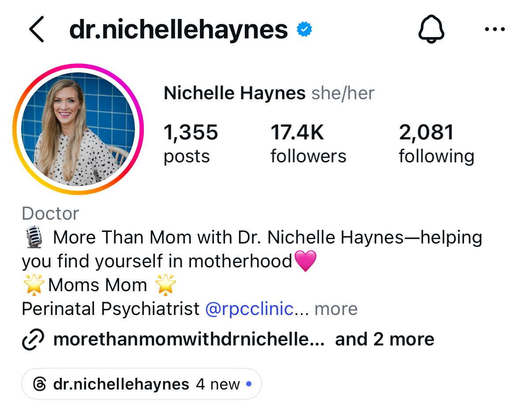Tap the Doctor category label
This screenshot has width=532, height=416.
[50, 214]
